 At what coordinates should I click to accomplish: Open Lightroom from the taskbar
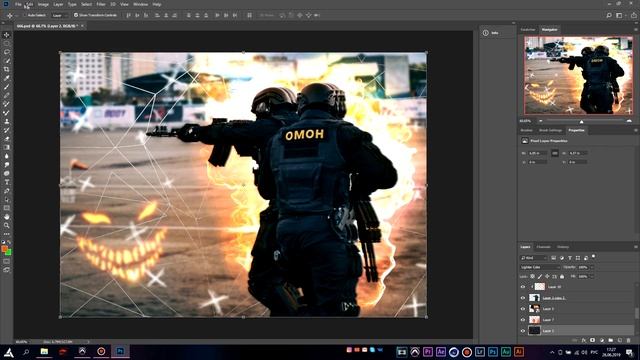(x=480, y=352)
